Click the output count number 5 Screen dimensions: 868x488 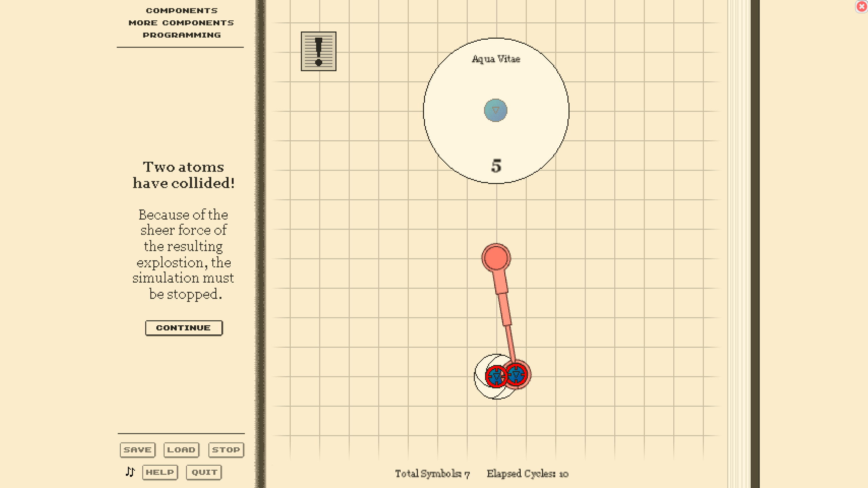(496, 166)
